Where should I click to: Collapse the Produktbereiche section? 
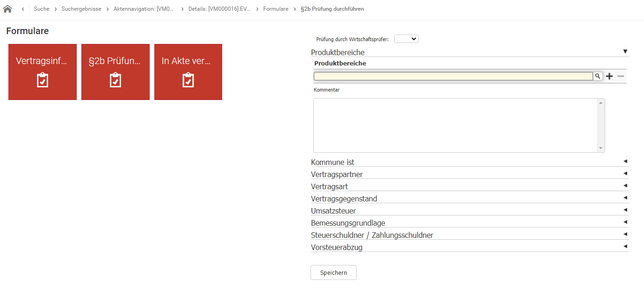point(625,52)
